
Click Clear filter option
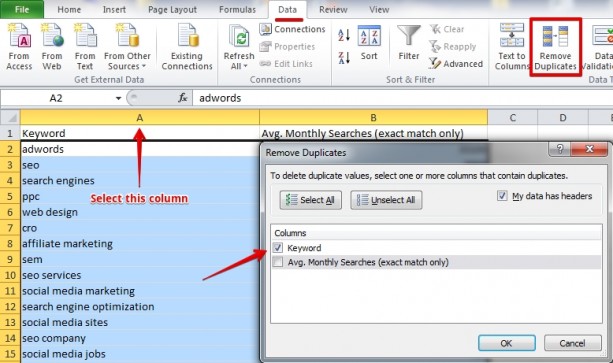click(x=447, y=29)
